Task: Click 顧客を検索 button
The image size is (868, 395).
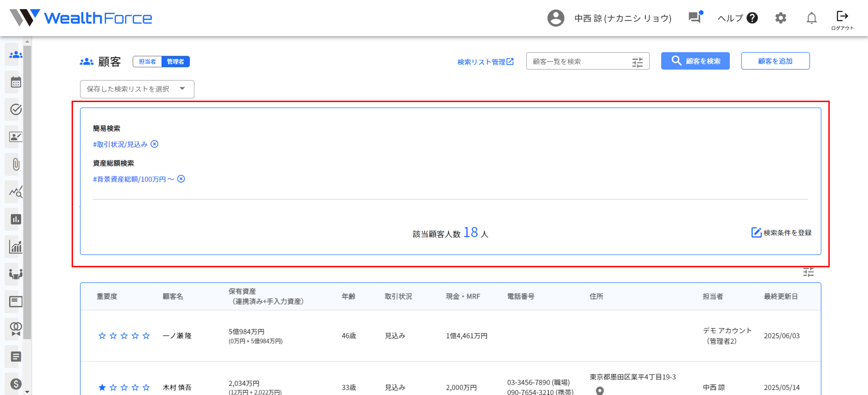Action: tap(695, 61)
